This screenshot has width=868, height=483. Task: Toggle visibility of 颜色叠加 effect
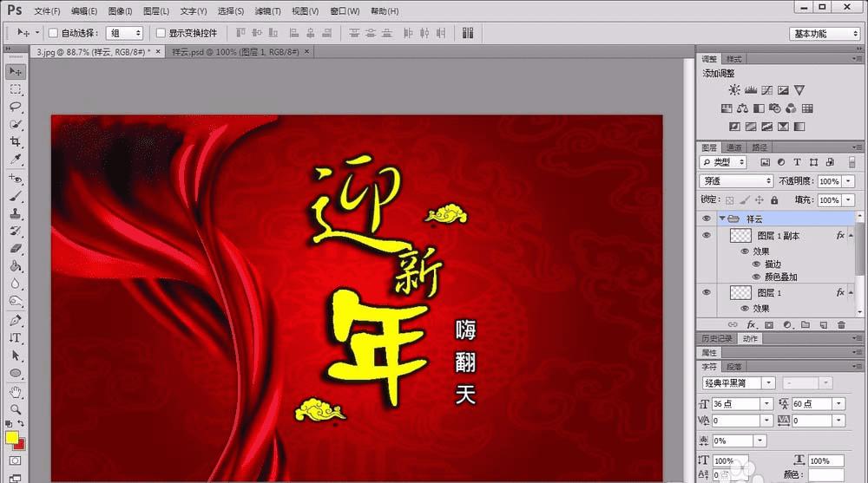[756, 277]
